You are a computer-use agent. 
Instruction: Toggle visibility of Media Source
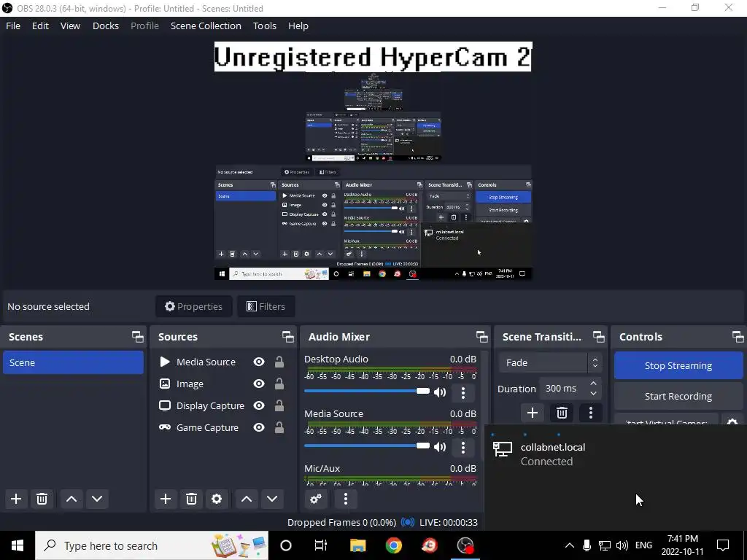coord(259,362)
